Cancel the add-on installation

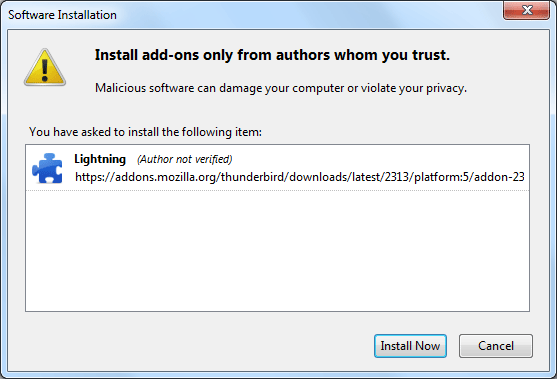coord(496,346)
